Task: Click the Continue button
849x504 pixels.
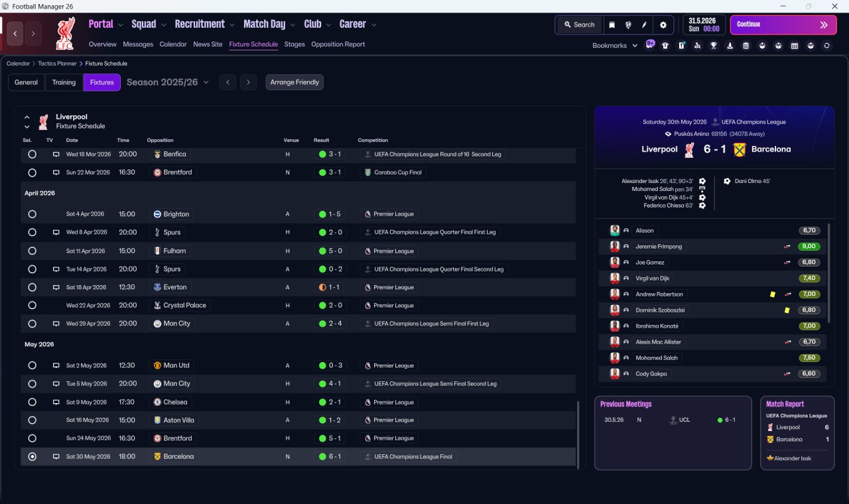Action: (783, 25)
